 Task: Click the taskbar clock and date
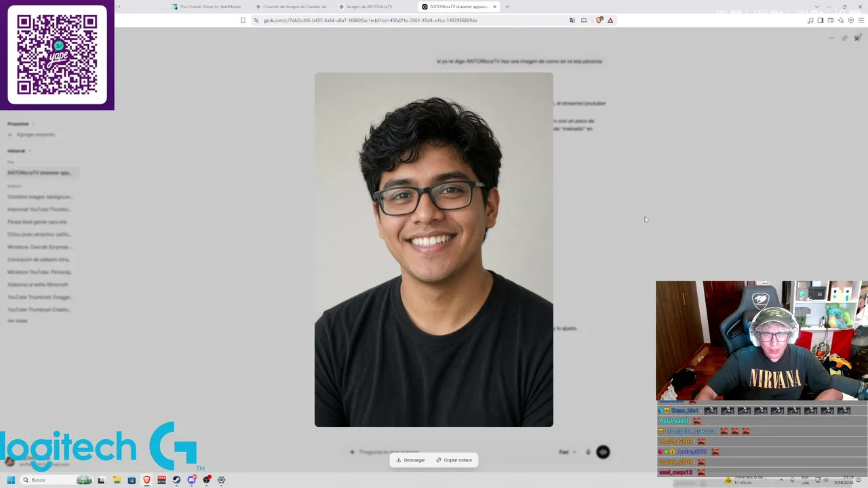[844, 480]
